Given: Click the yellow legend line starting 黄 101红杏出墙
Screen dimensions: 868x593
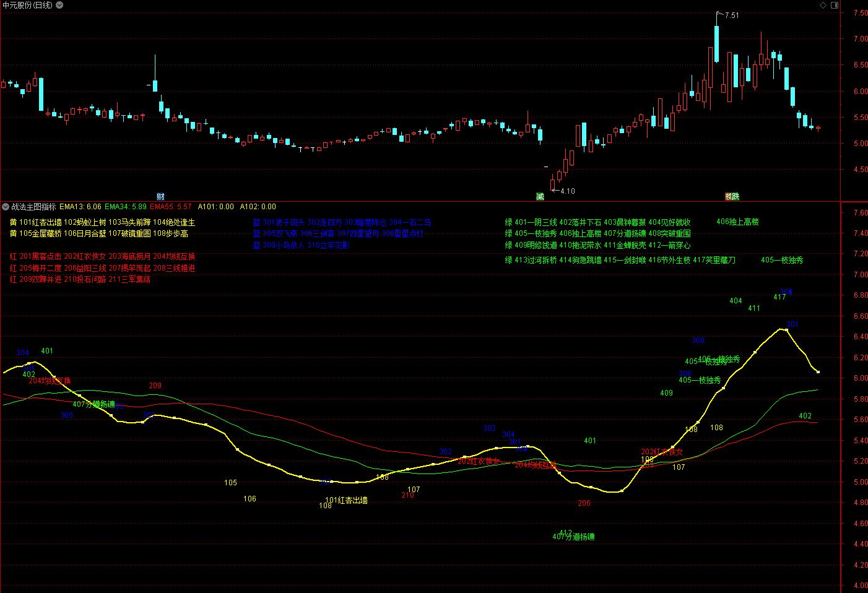Looking at the screenshot, I should tap(102, 222).
